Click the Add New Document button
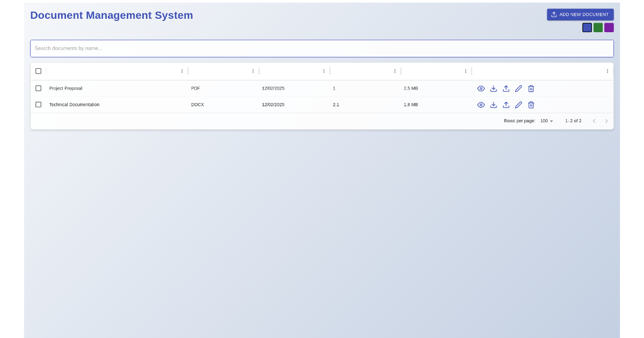The width and height of the screenshot is (644, 338). click(x=580, y=14)
